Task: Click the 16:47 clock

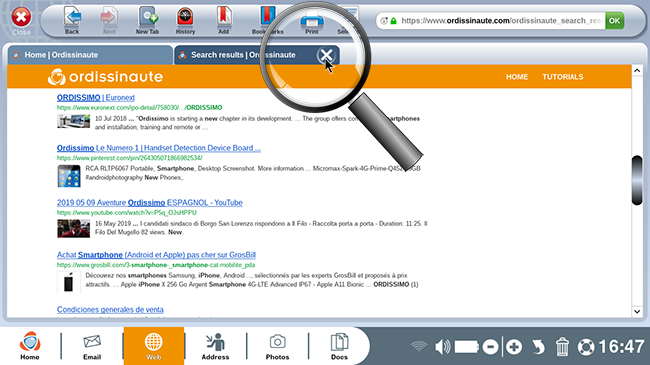Action: pyautogui.click(x=621, y=346)
